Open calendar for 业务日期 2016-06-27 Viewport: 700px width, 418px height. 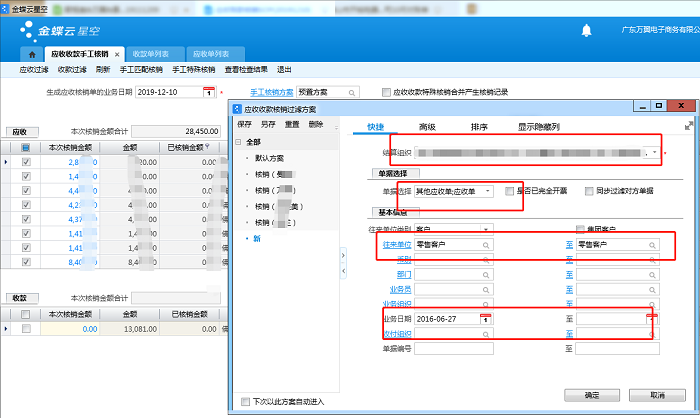486,319
